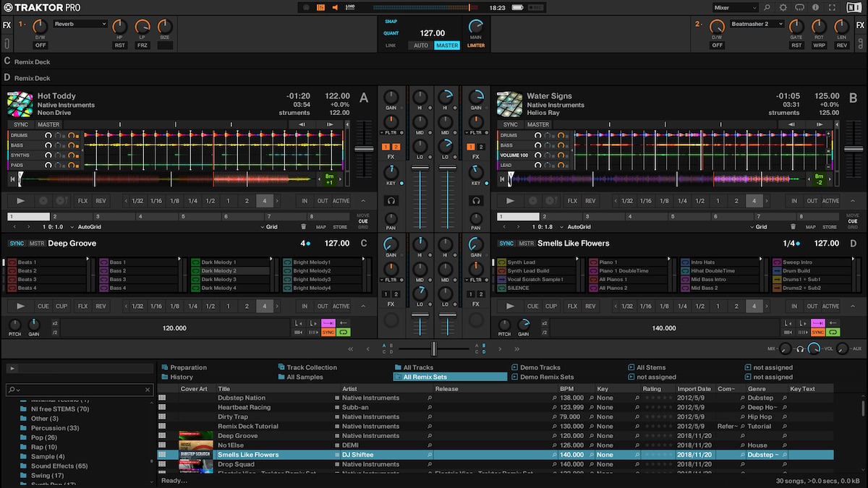This screenshot has width=868, height=488.
Task: Collapse Deck B advanced panel chevron
Action: click(853, 201)
